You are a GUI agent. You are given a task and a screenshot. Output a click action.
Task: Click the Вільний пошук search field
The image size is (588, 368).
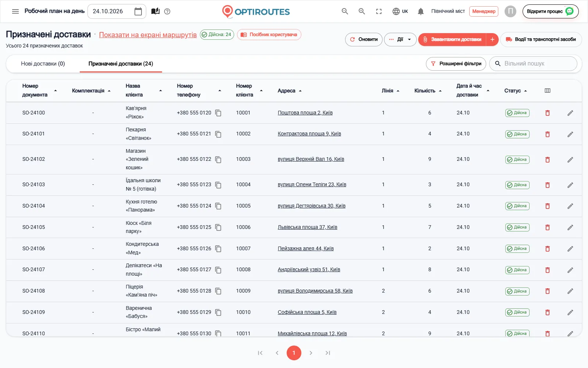(x=533, y=64)
